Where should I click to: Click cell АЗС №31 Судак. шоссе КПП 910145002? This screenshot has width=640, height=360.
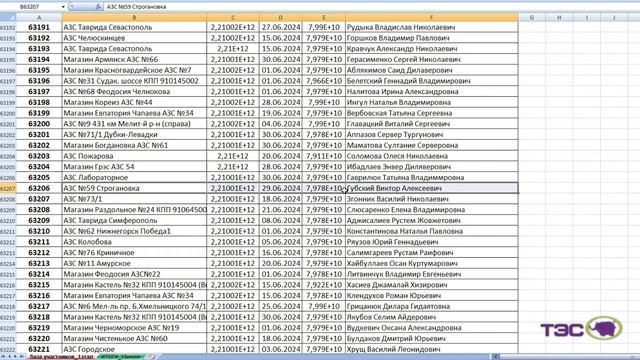point(134,81)
